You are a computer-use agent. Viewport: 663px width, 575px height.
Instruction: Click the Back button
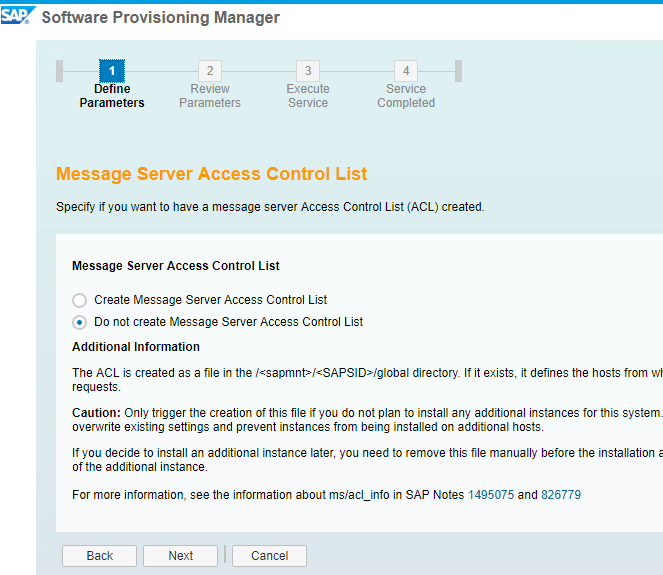pyautogui.click(x=99, y=556)
